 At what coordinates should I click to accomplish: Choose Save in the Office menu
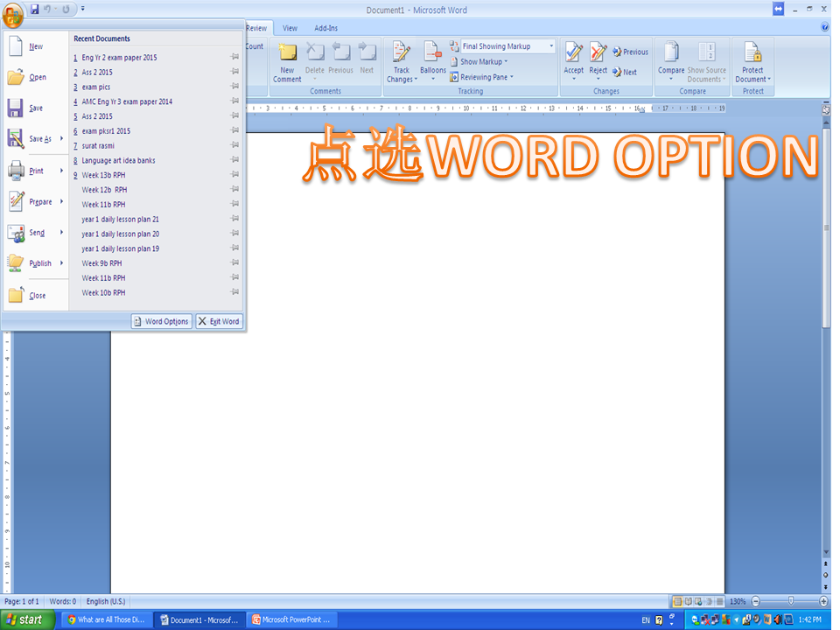tap(35, 108)
